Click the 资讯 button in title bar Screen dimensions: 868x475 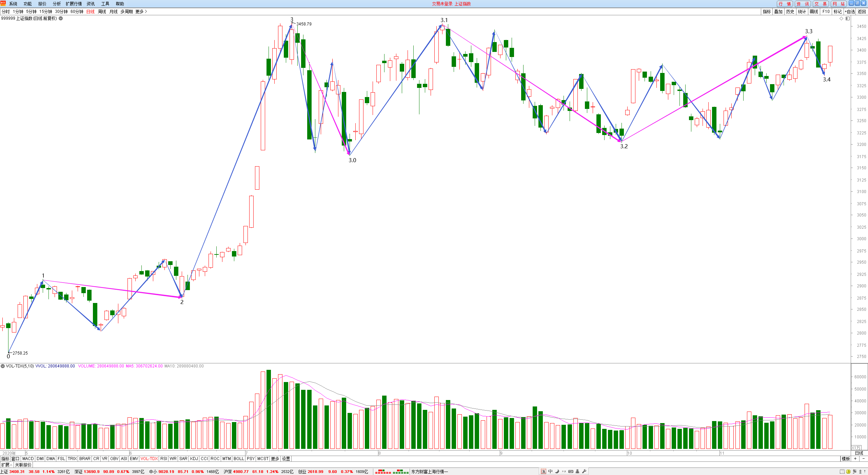point(803,4)
